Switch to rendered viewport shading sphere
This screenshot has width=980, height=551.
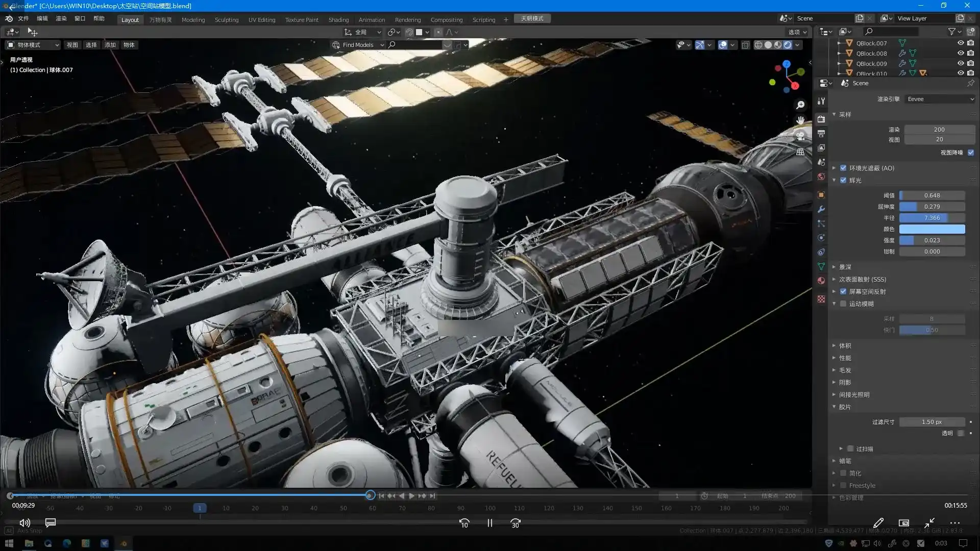(788, 45)
